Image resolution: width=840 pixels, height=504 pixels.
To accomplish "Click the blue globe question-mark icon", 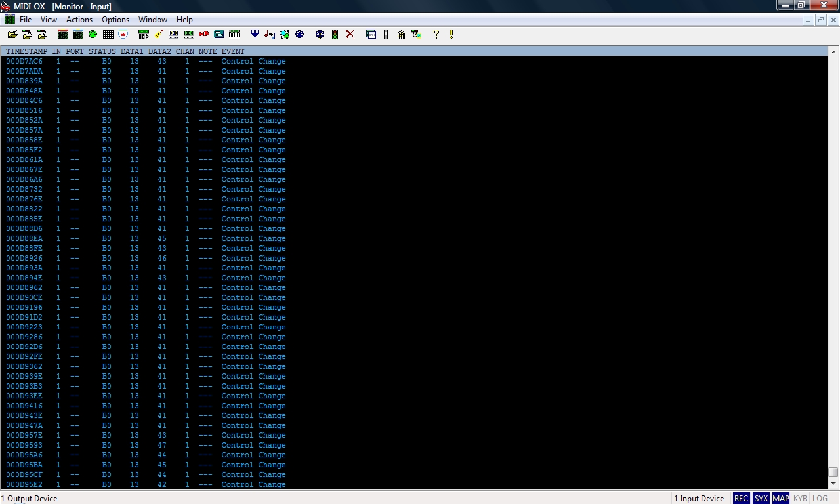I will click(320, 34).
